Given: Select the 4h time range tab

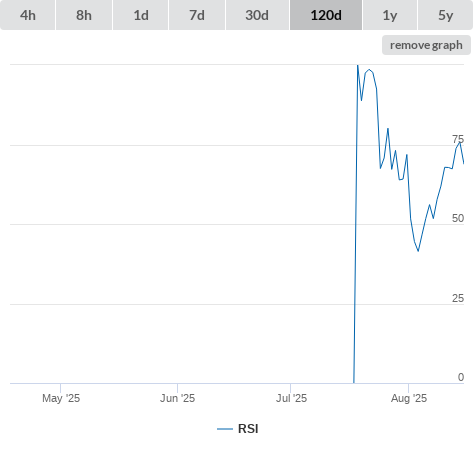Looking at the screenshot, I should [x=28, y=15].
